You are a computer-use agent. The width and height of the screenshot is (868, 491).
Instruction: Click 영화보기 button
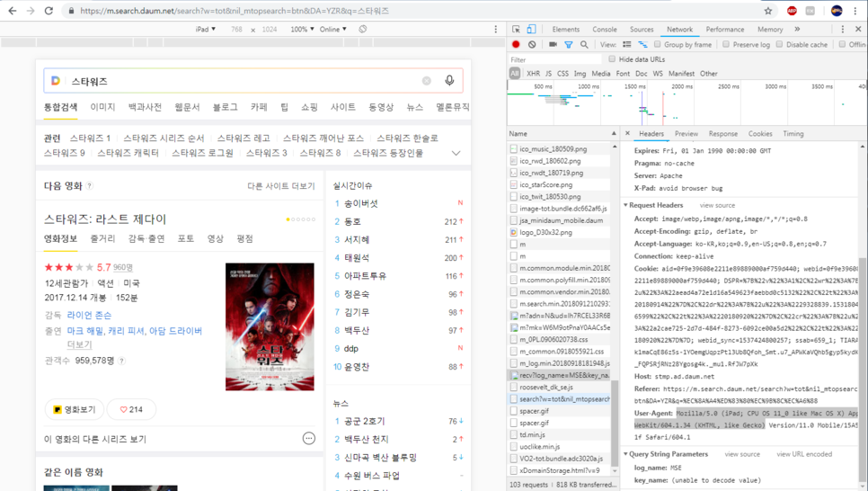tap(75, 409)
